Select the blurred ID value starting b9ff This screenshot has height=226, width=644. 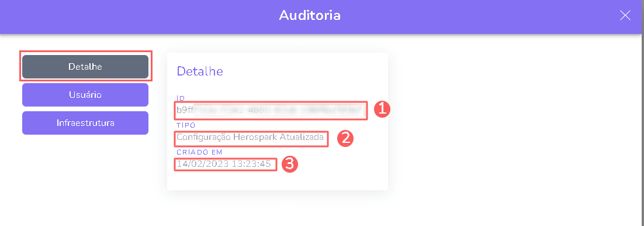point(269,110)
